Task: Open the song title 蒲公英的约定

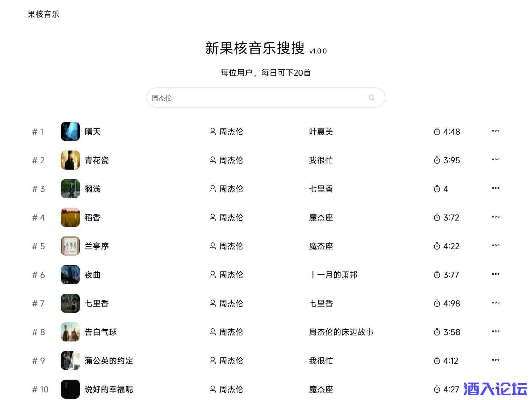Action: [x=109, y=361]
